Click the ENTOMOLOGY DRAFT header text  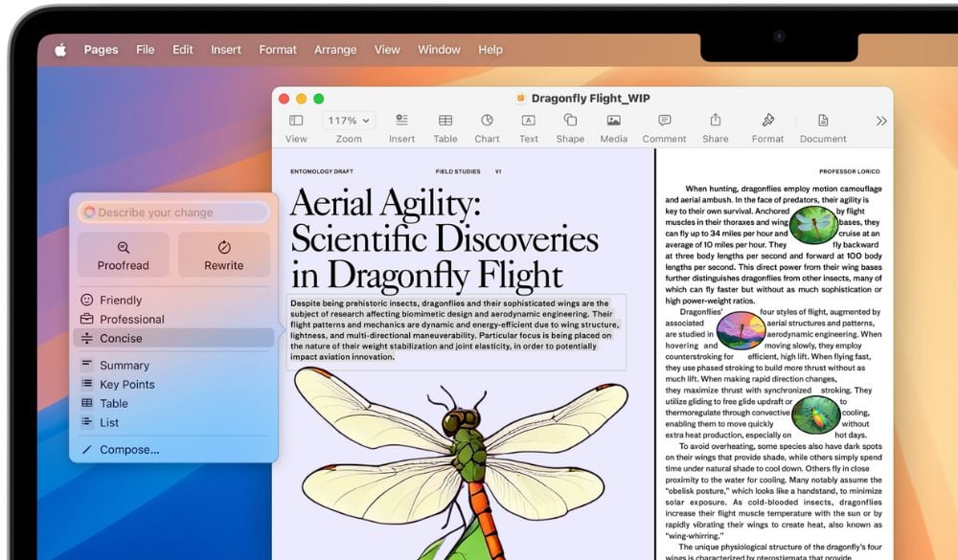click(322, 171)
